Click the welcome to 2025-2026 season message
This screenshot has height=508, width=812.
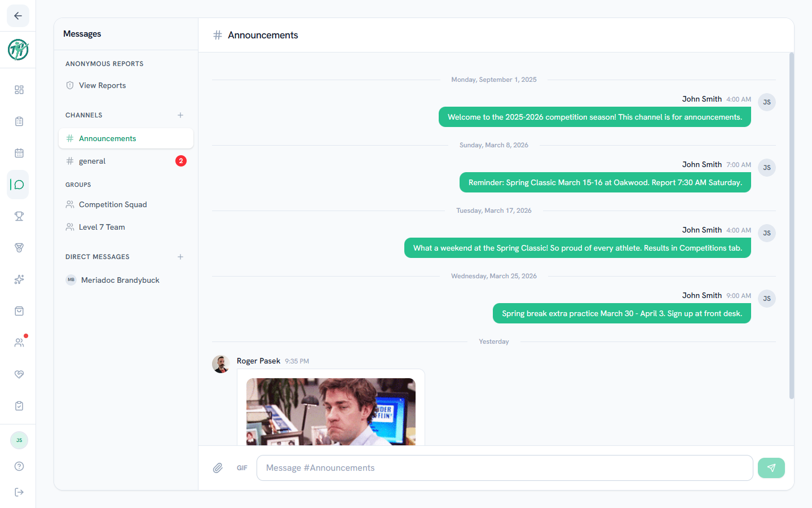(595, 117)
